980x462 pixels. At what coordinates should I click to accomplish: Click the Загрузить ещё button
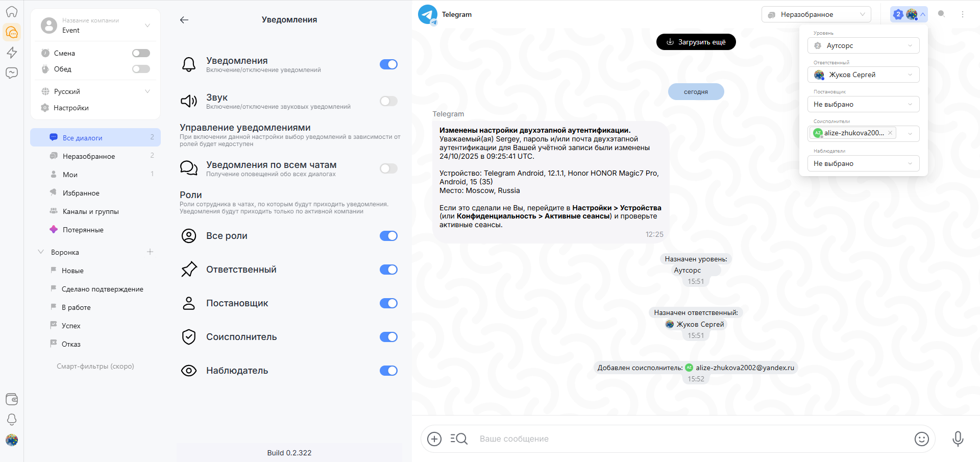(x=696, y=42)
